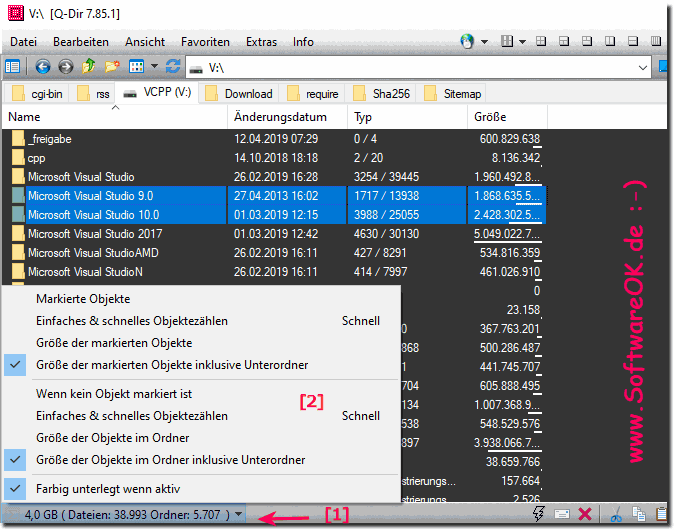Open the Extras menu
Screen dimensions: 674x530
pyautogui.click(x=261, y=42)
